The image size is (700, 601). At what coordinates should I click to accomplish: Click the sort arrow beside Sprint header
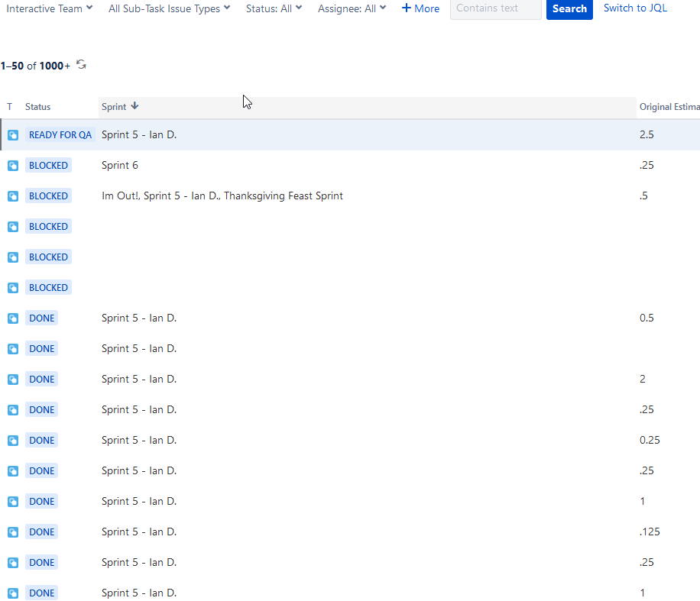134,106
